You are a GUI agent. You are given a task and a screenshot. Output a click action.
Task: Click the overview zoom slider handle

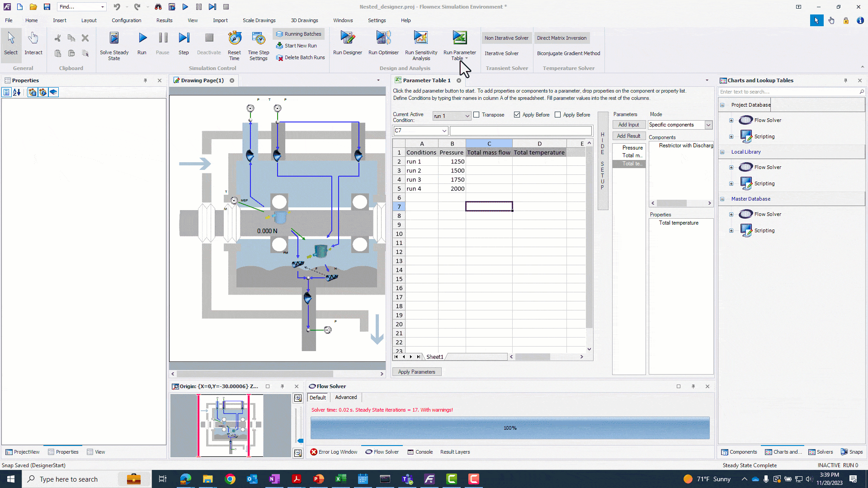click(300, 441)
